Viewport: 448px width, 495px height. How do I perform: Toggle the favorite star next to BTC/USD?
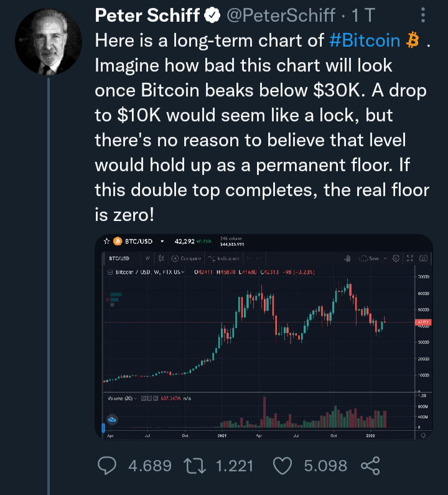[x=106, y=242]
